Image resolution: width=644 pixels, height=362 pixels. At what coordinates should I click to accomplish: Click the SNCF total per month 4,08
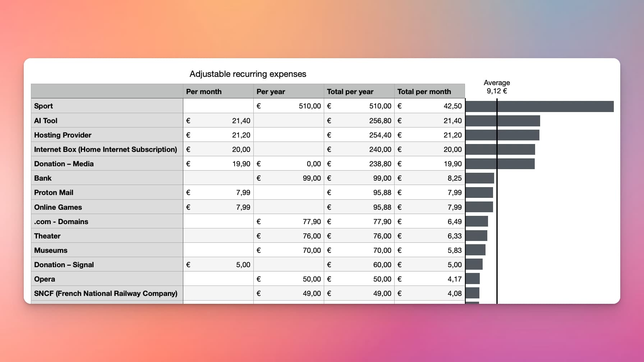[x=429, y=293]
